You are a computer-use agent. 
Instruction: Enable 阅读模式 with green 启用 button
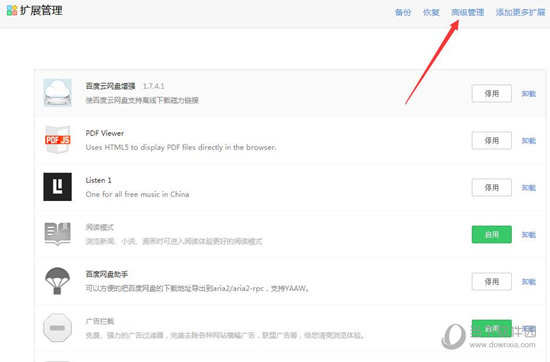(491, 234)
